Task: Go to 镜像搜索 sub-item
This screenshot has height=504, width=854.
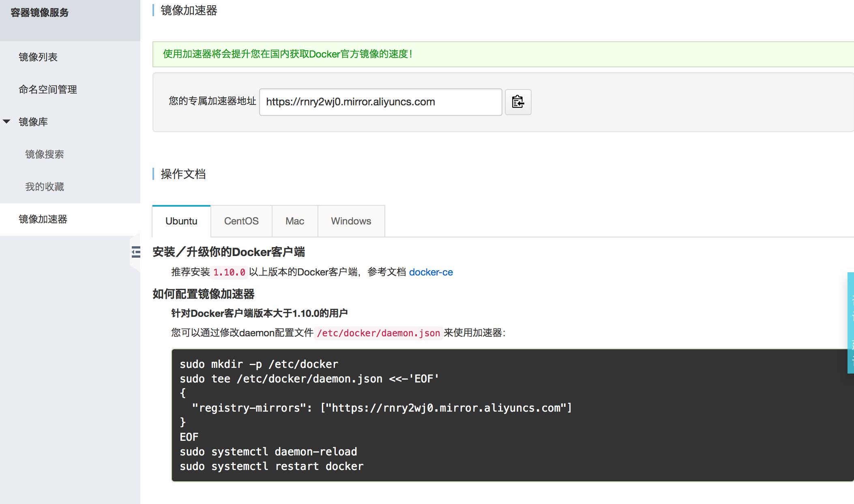Action: click(x=45, y=154)
